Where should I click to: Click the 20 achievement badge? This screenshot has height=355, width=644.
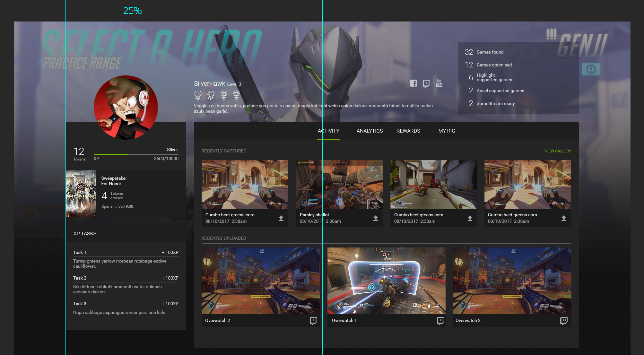point(211,95)
